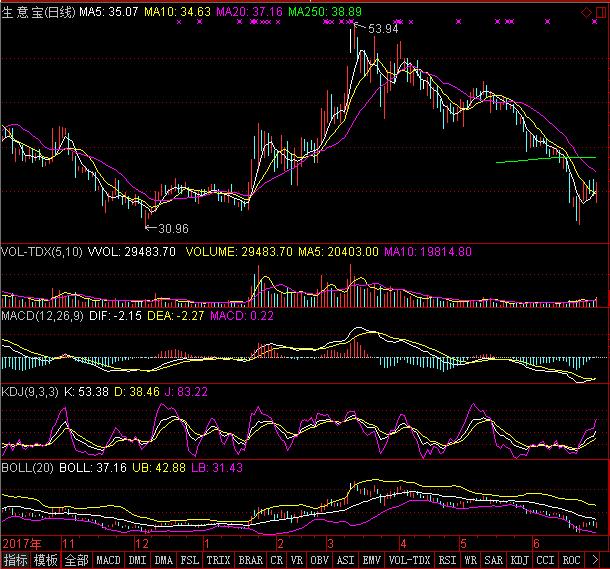Click the MA20: 37.16 label
The width and height of the screenshot is (610, 569).
pos(249,12)
